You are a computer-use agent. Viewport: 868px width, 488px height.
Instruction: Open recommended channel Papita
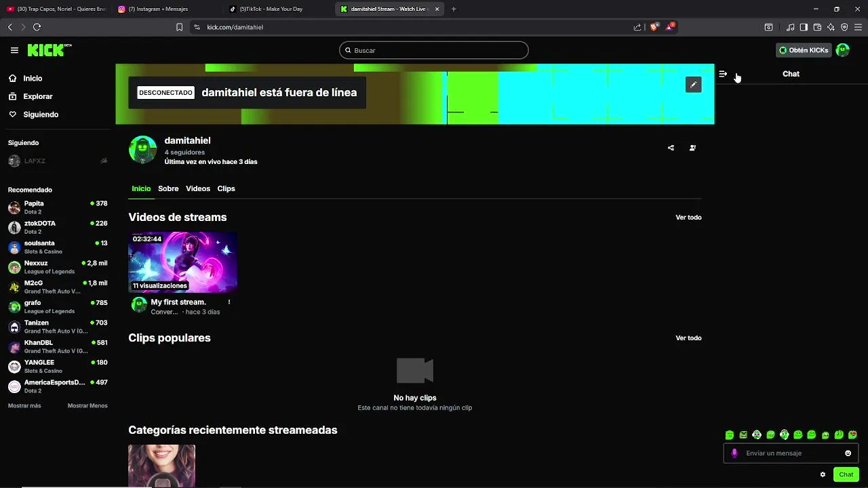(x=58, y=207)
